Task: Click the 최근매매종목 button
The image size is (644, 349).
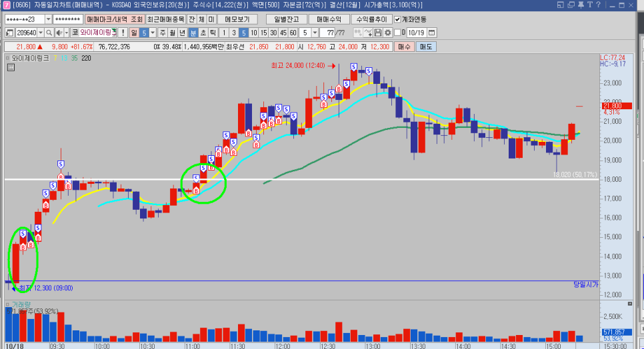Action: [166, 19]
